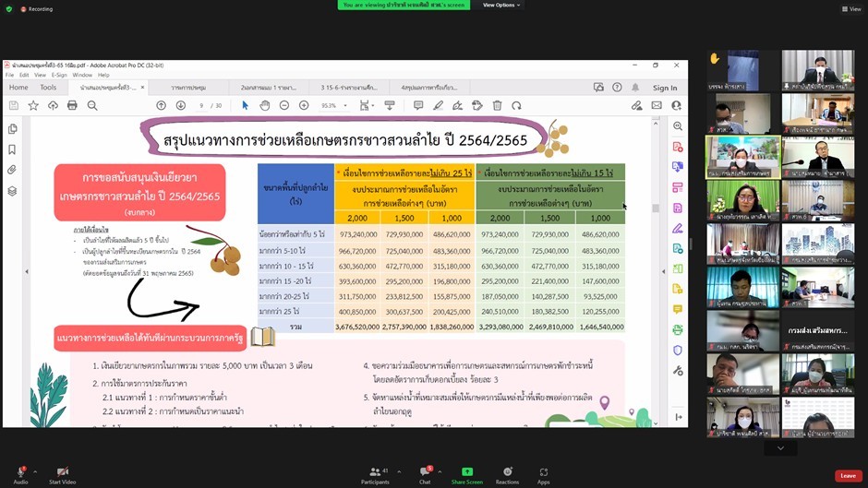Open Fill & Sign tool in right pane
This screenshot has width=868, height=488.
click(x=678, y=228)
